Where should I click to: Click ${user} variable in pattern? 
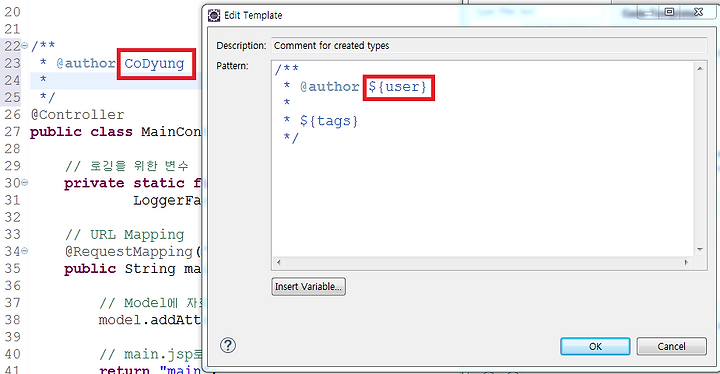coord(398,87)
